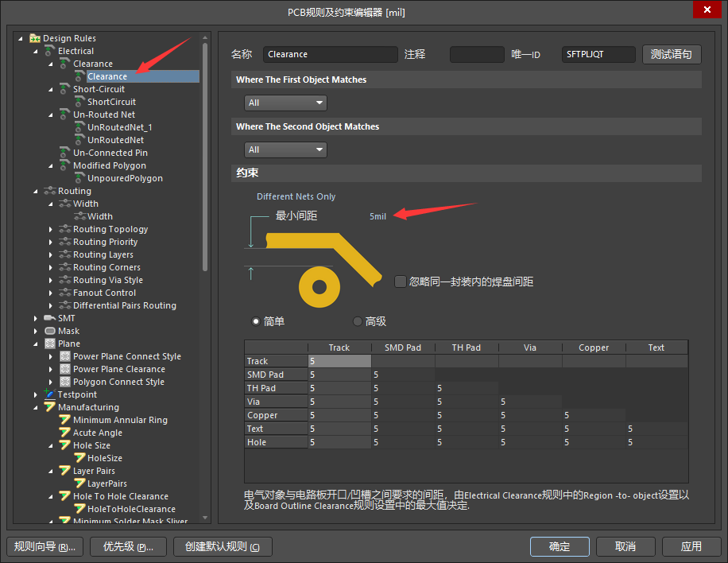Select Routing Corners tree item

(x=106, y=267)
